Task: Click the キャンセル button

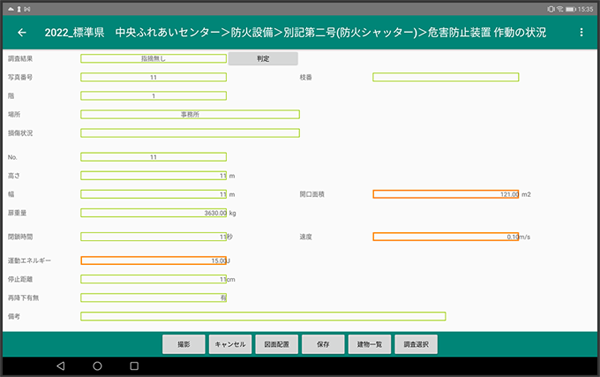Action: [x=230, y=344]
